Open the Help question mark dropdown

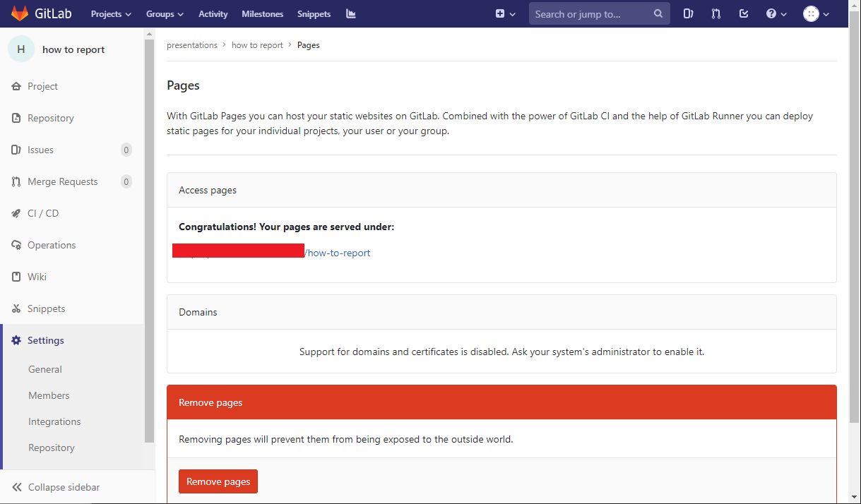pyautogui.click(x=776, y=13)
